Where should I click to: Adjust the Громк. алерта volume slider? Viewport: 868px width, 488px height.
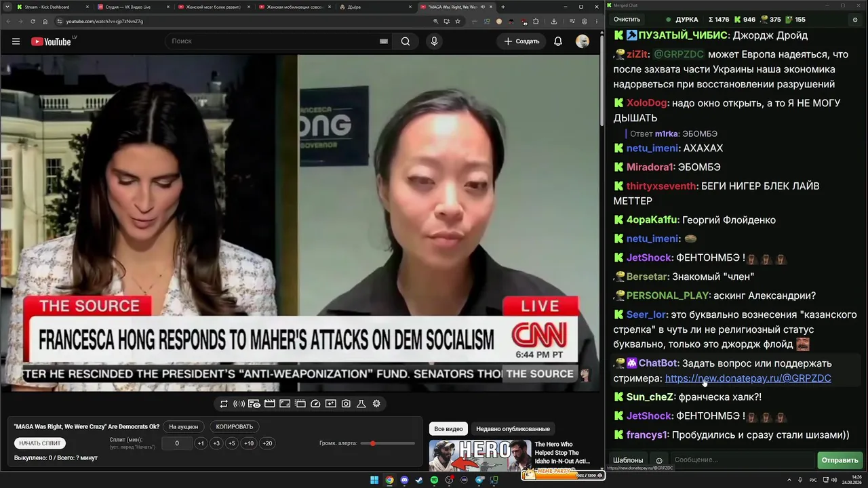coord(387,443)
